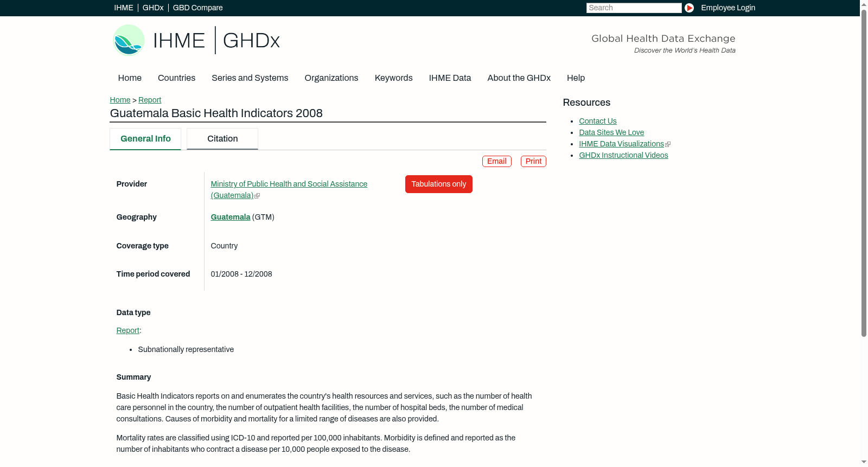
Task: Open the Help menu item
Action: [x=576, y=78]
